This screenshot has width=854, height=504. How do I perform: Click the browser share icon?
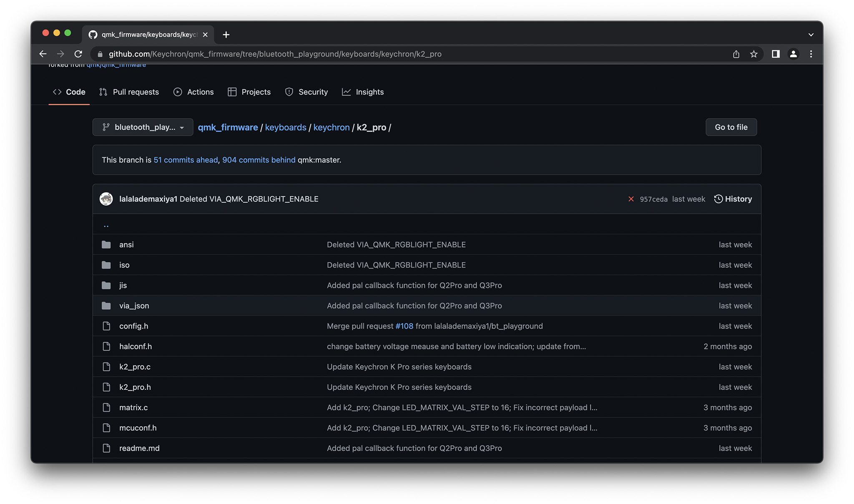click(x=736, y=54)
